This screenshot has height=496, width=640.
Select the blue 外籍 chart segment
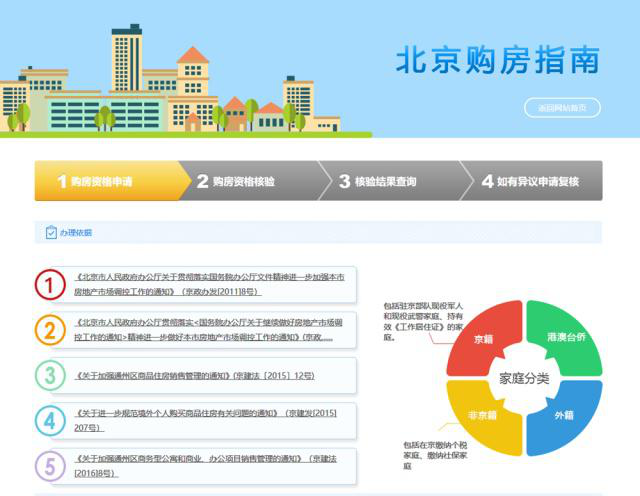(564, 416)
